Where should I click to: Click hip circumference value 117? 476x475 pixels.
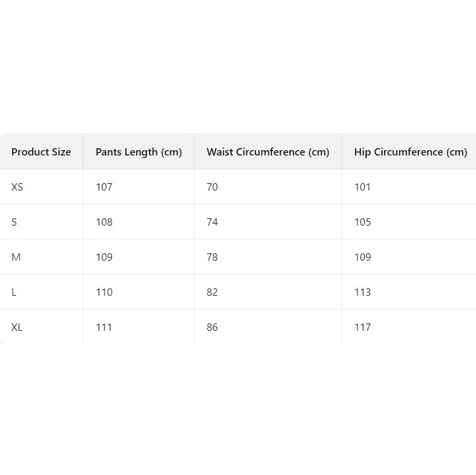coord(362,327)
